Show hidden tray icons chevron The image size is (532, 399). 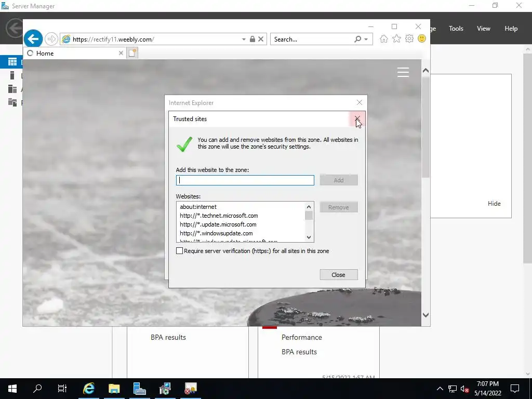pos(440,389)
